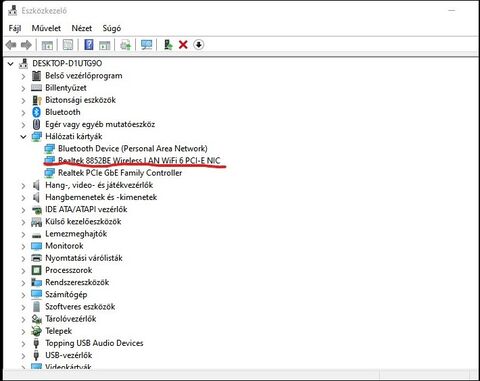Expand Egér vagy egyéb mutatóeszköz category
Screen dimensions: 480x381
[23, 125]
